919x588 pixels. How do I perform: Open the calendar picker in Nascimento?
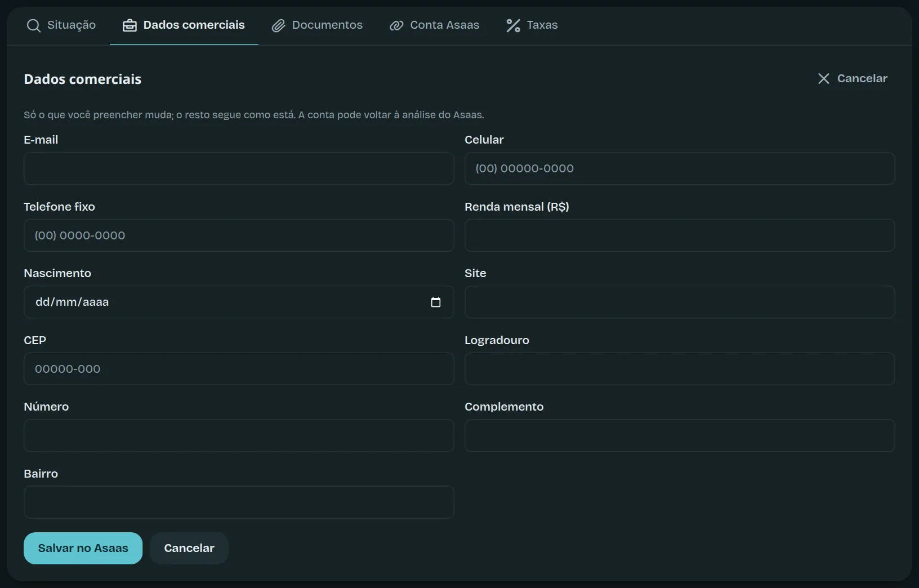point(435,302)
